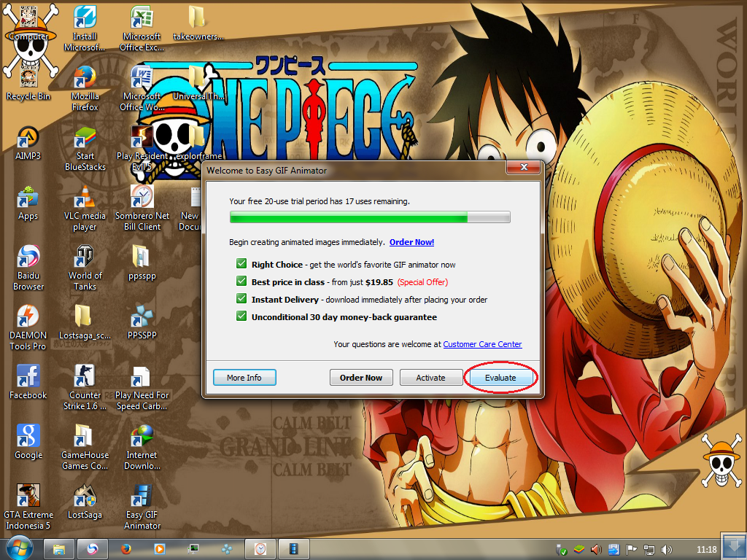Click the bold Order Now button
747x560 pixels.
pos(361,378)
